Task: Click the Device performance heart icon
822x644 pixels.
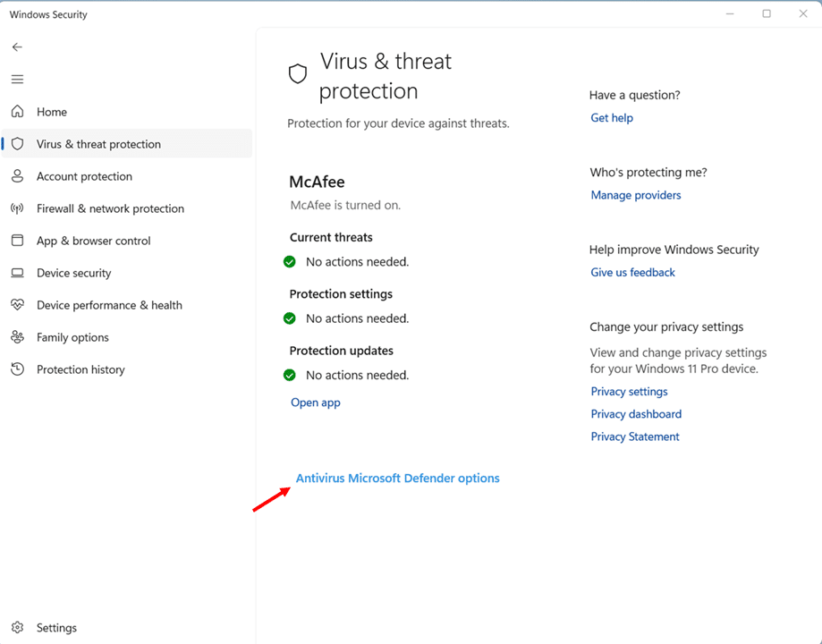Action: (17, 305)
